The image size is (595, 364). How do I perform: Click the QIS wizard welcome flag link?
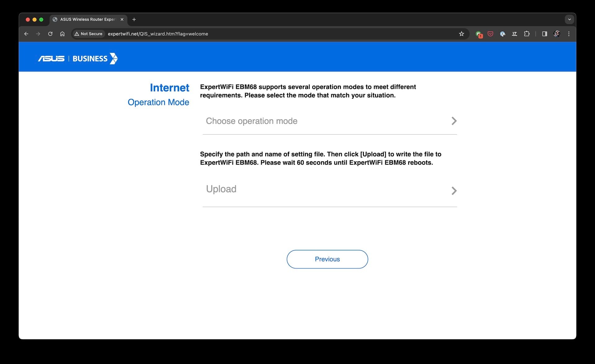point(157,34)
